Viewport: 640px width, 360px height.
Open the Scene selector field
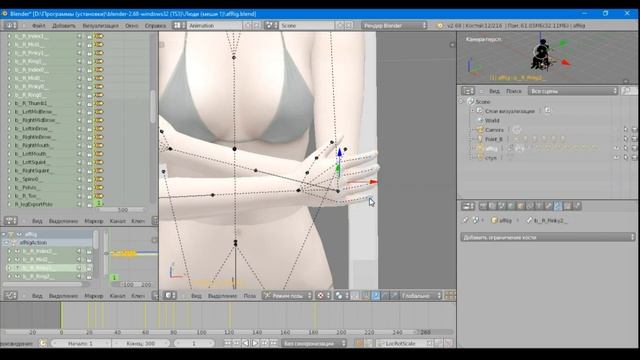(x=306, y=25)
